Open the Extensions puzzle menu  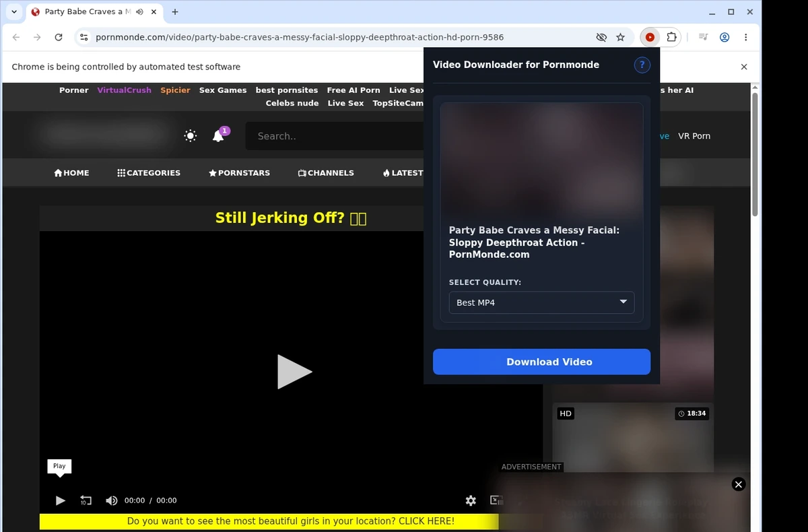point(671,37)
